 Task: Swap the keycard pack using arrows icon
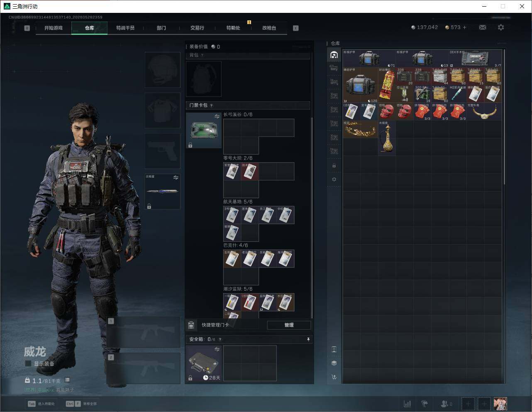tap(217, 117)
